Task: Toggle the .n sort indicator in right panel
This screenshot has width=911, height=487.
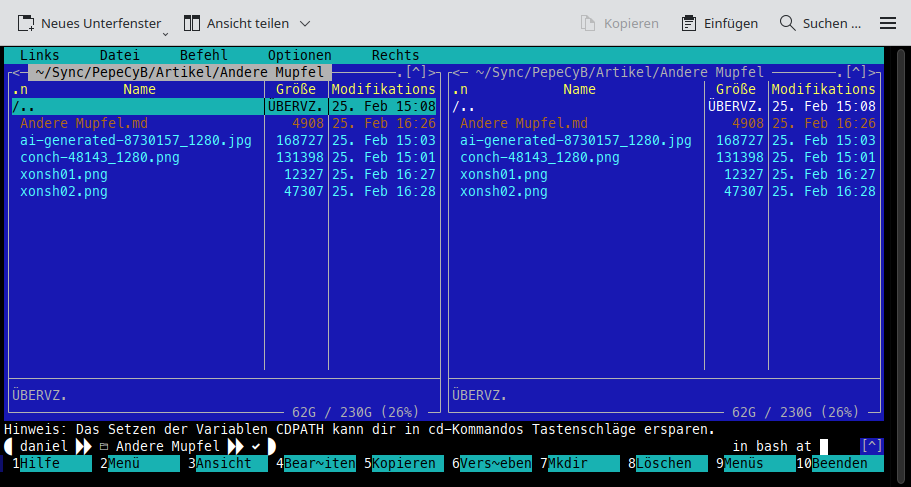Action: point(460,89)
